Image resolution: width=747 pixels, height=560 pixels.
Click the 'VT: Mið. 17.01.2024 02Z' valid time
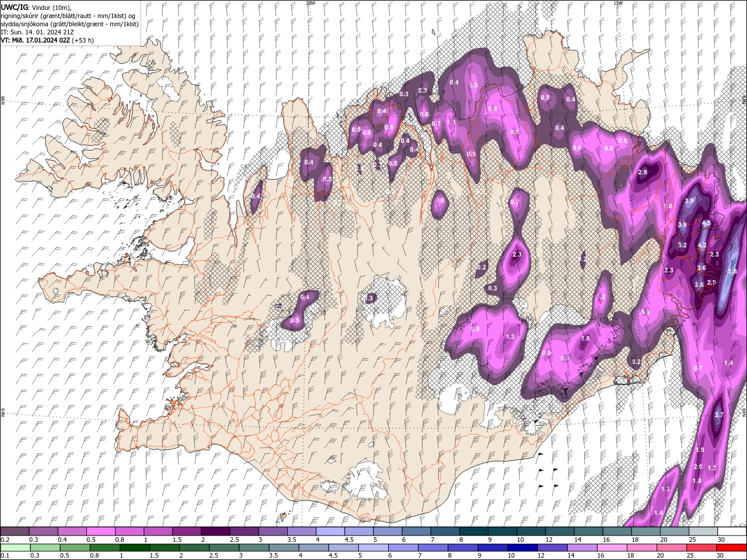coord(35,40)
